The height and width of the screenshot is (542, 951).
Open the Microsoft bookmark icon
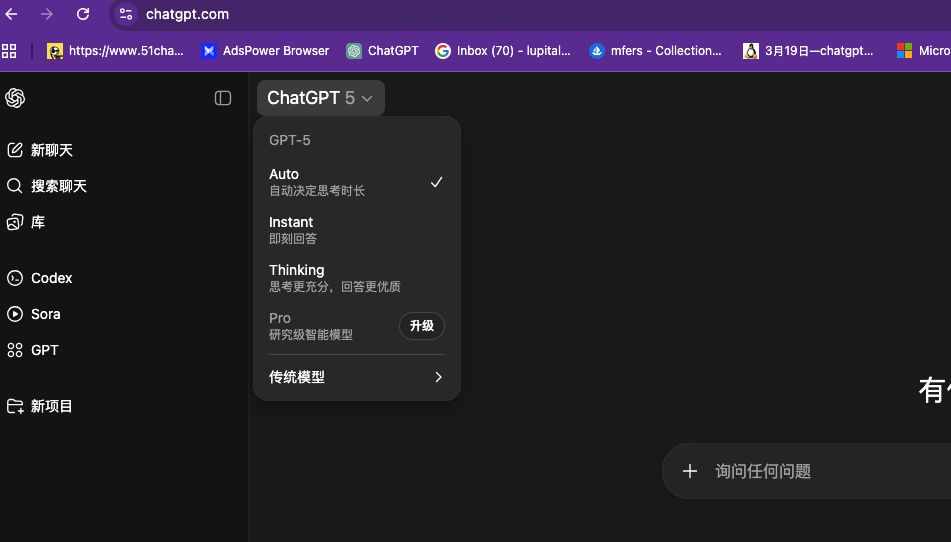click(904, 51)
